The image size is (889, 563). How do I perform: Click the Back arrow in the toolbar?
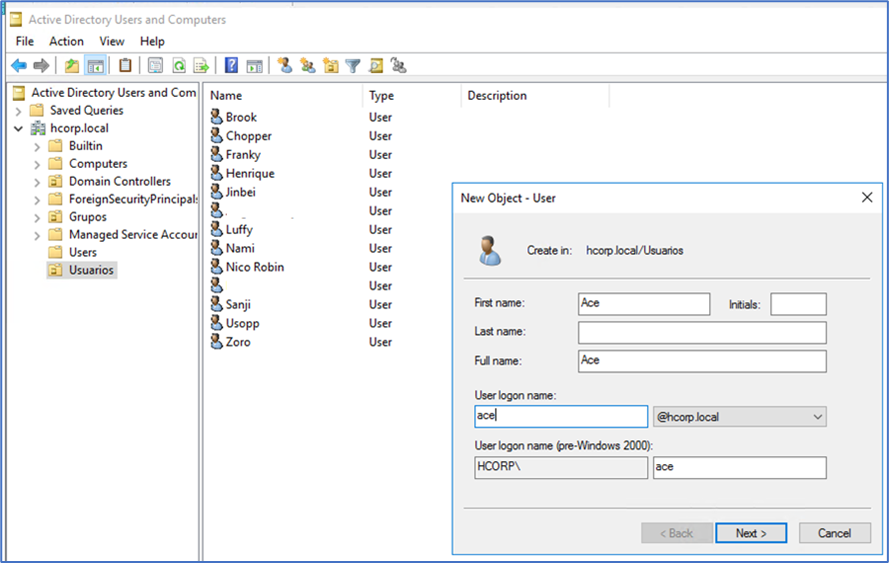click(18, 66)
